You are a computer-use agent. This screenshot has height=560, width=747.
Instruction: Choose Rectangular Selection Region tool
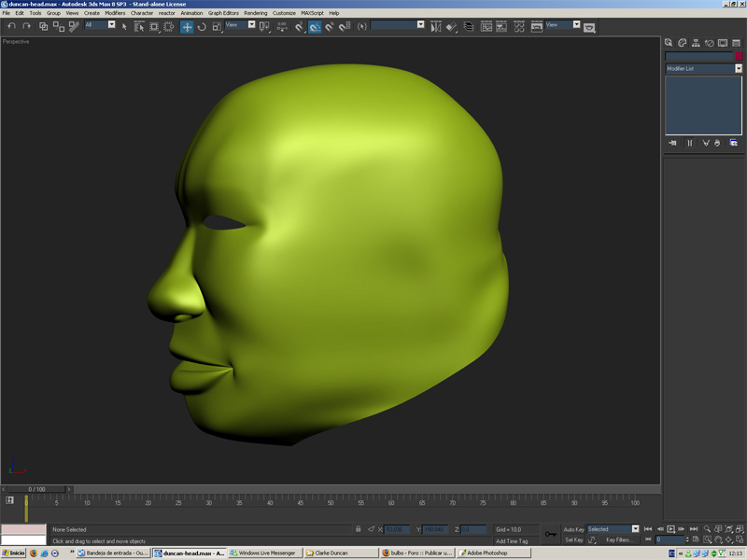[x=154, y=27]
